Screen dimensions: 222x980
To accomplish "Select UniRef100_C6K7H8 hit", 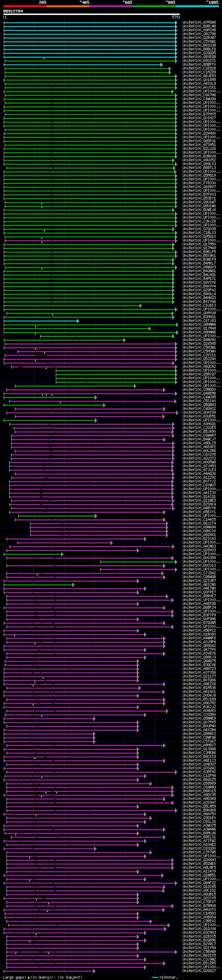I will [199, 95].
